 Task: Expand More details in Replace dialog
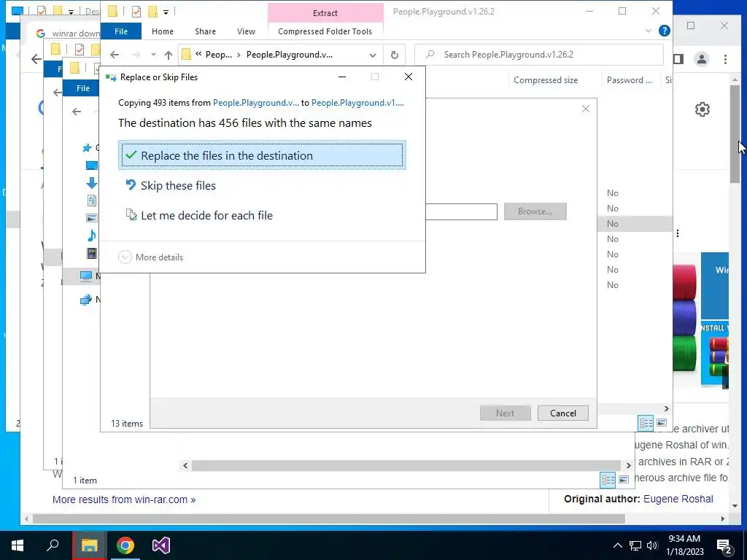pyautogui.click(x=150, y=257)
